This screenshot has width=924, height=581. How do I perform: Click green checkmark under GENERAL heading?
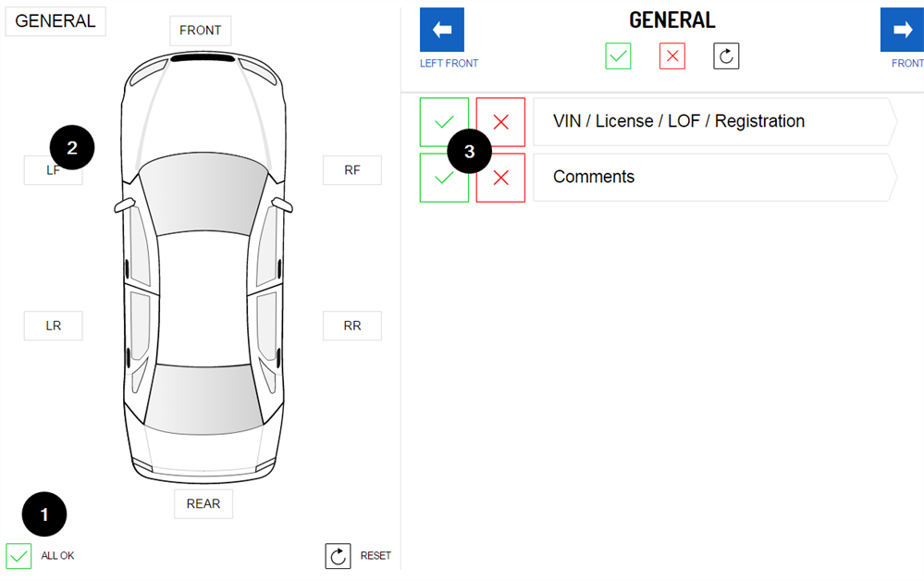618,56
